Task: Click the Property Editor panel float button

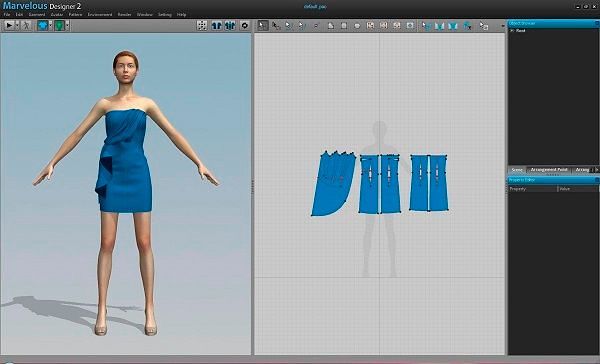Action: (597, 180)
